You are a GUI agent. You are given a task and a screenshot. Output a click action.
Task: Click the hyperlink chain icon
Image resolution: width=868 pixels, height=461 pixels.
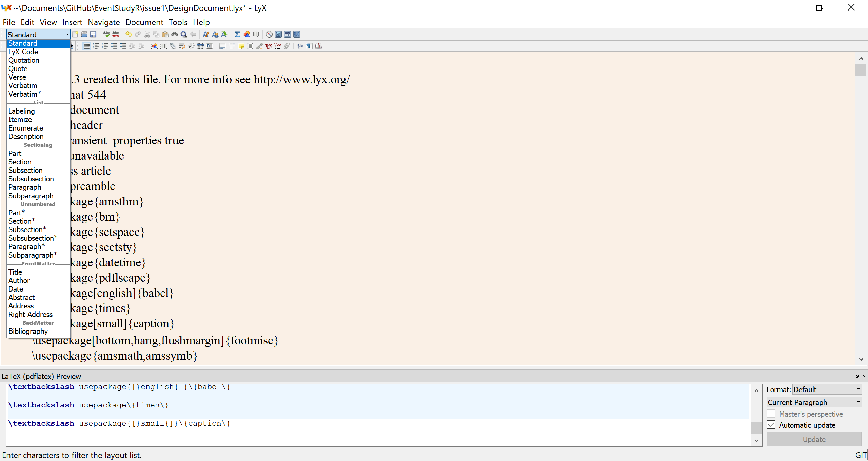(260, 46)
